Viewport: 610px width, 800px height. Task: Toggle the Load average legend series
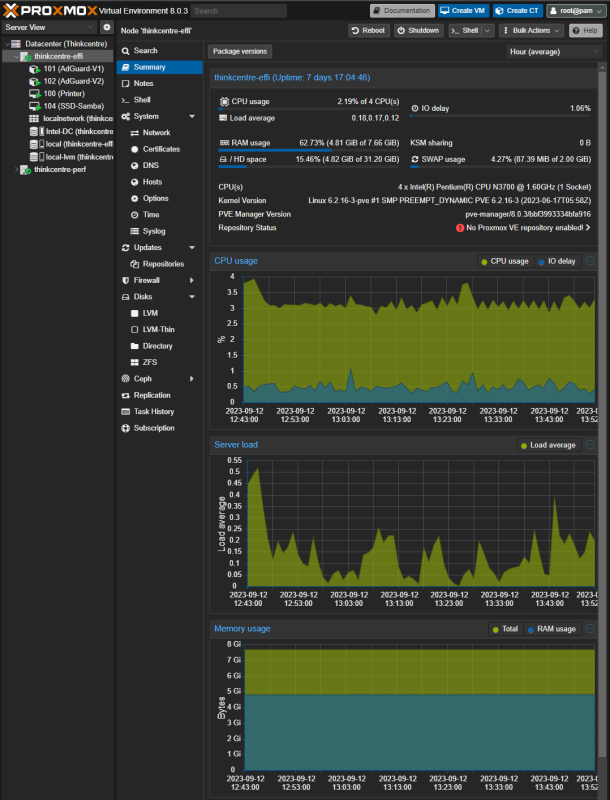click(548, 445)
